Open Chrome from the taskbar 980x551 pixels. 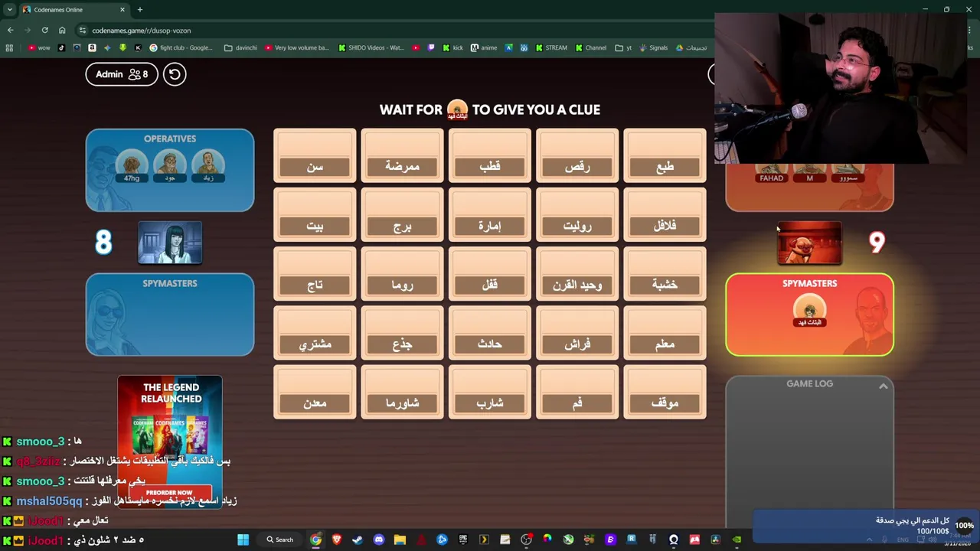click(315, 540)
